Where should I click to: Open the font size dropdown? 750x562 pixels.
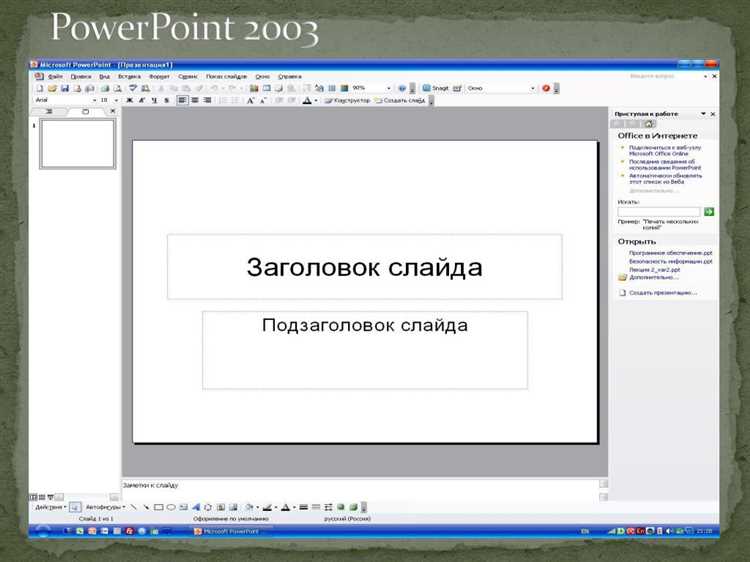tap(116, 100)
